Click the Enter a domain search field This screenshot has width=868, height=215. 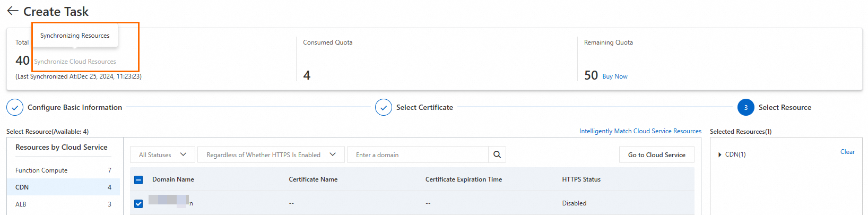coord(417,154)
